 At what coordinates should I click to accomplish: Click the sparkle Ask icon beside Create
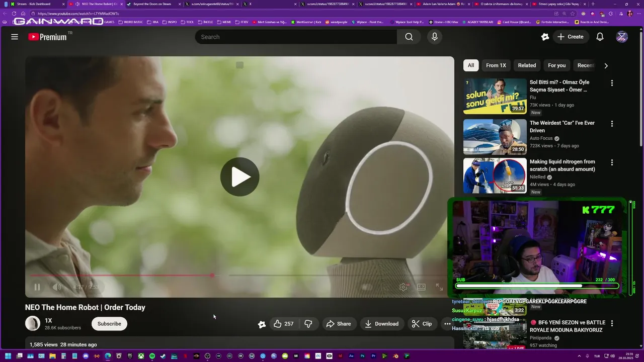coord(545,37)
